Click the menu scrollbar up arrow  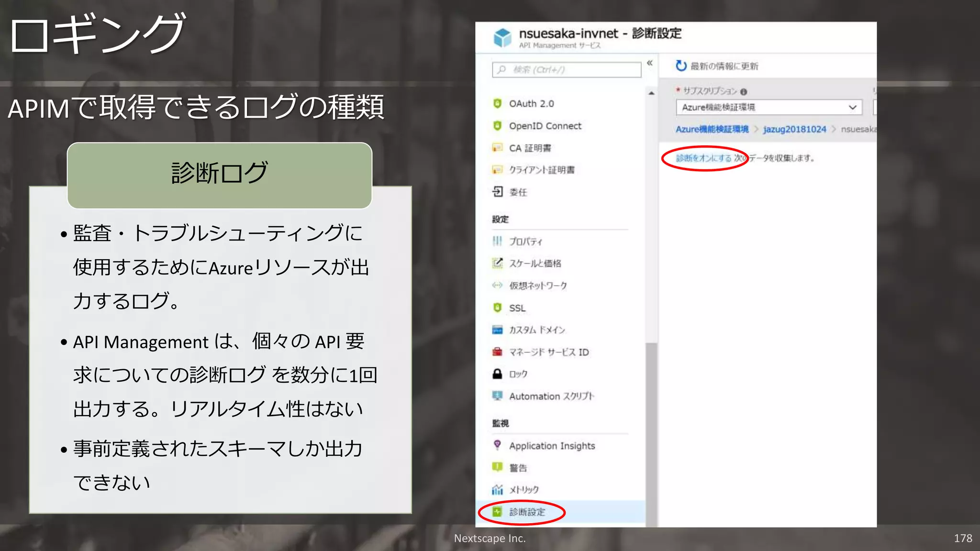(651, 93)
